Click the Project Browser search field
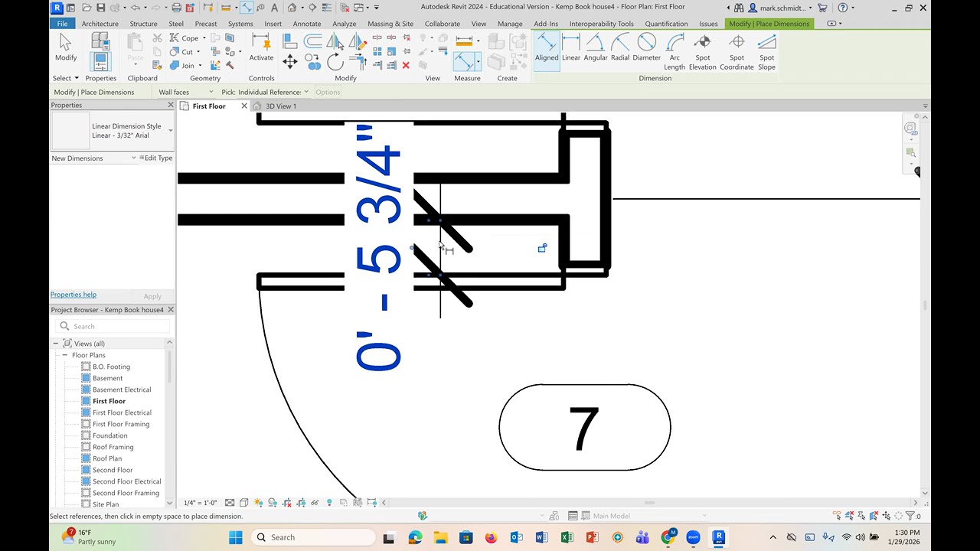This screenshot has height=551, width=980. [113, 326]
